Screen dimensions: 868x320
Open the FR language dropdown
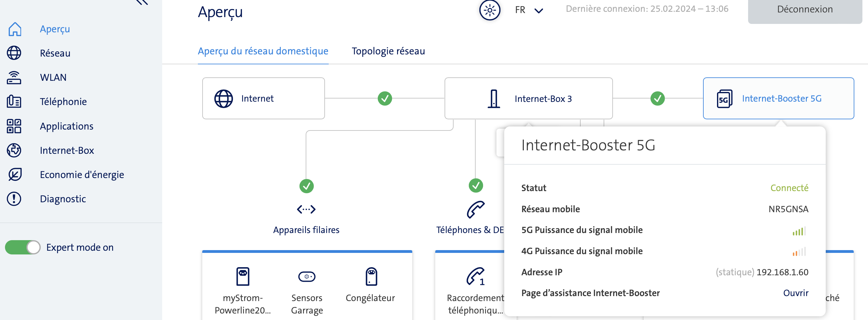point(529,10)
